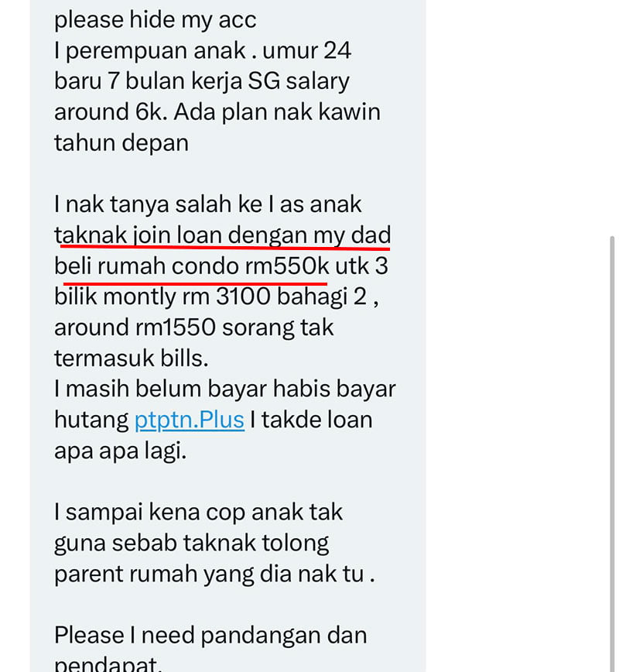619x672 pixels.
Task: Click the line "baru 7 bulan kerja SG salary"
Action: point(202,81)
